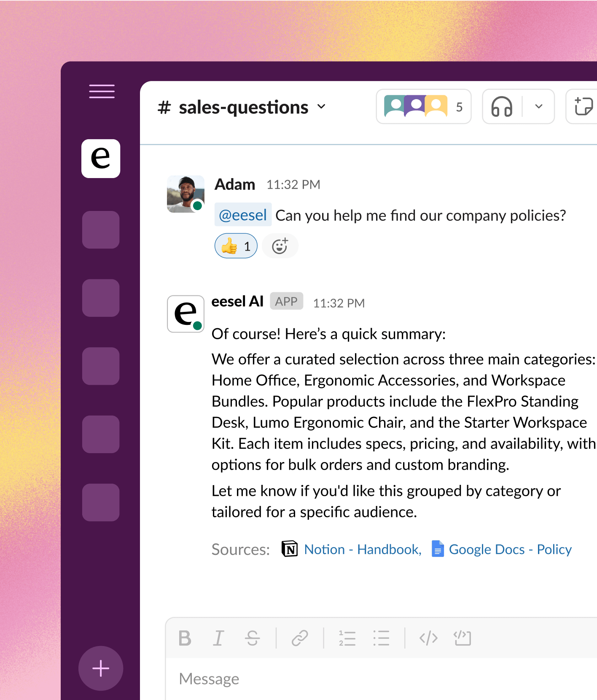Start a huddle with headphones icon
Viewport: 597px width, 700px height.
point(502,107)
